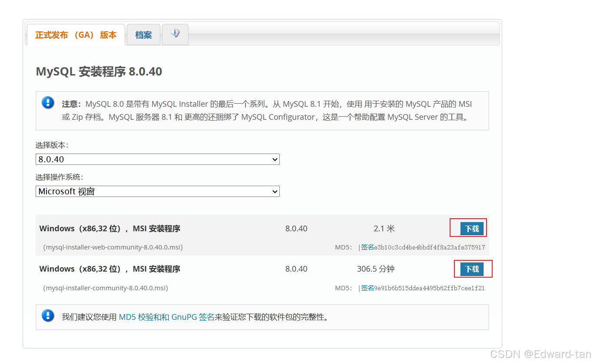Expand the 选择版本 8.0.40 dropdown
This screenshot has height=364, width=593.
click(x=158, y=159)
